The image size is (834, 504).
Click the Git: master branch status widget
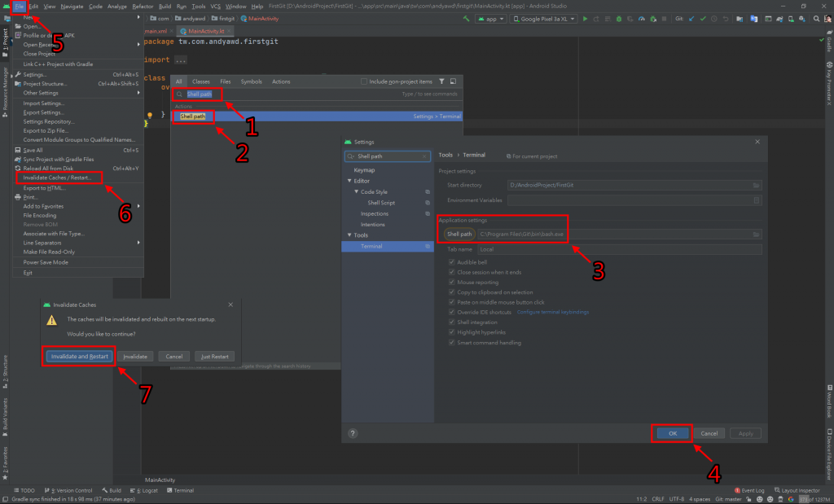pos(728,499)
